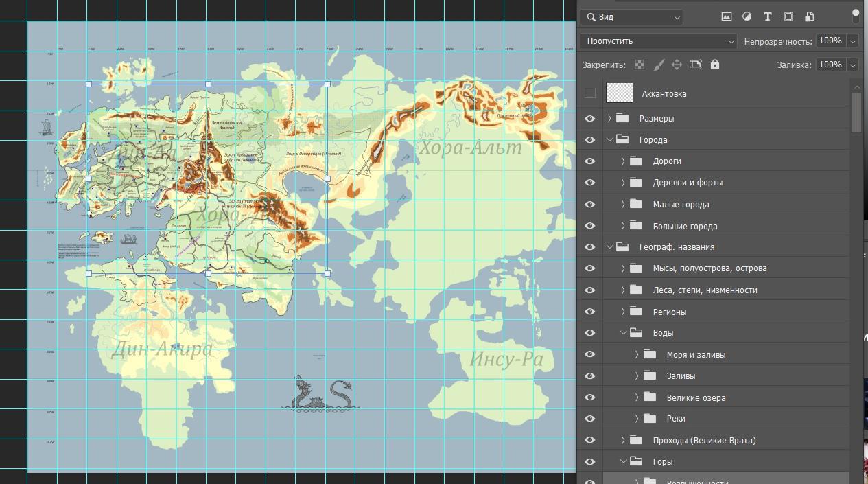Image resolution: width=868 pixels, height=484 pixels.
Task: Hide the Города layer group
Action: (x=590, y=139)
